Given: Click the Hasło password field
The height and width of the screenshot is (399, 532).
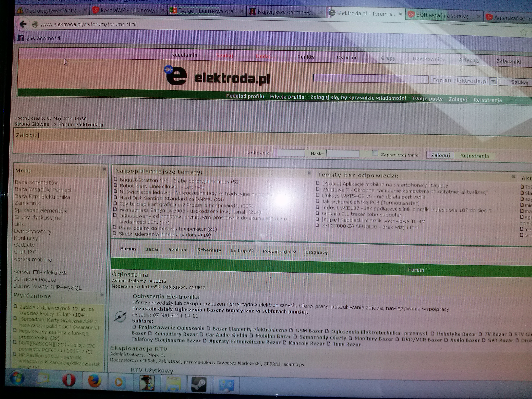Looking at the screenshot, I should 343,154.
